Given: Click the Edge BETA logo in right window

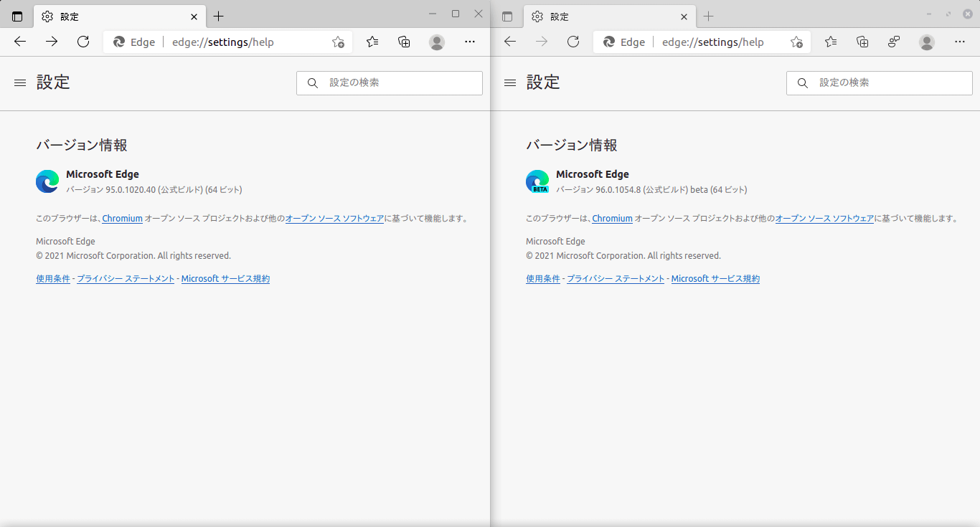Looking at the screenshot, I should [537, 181].
